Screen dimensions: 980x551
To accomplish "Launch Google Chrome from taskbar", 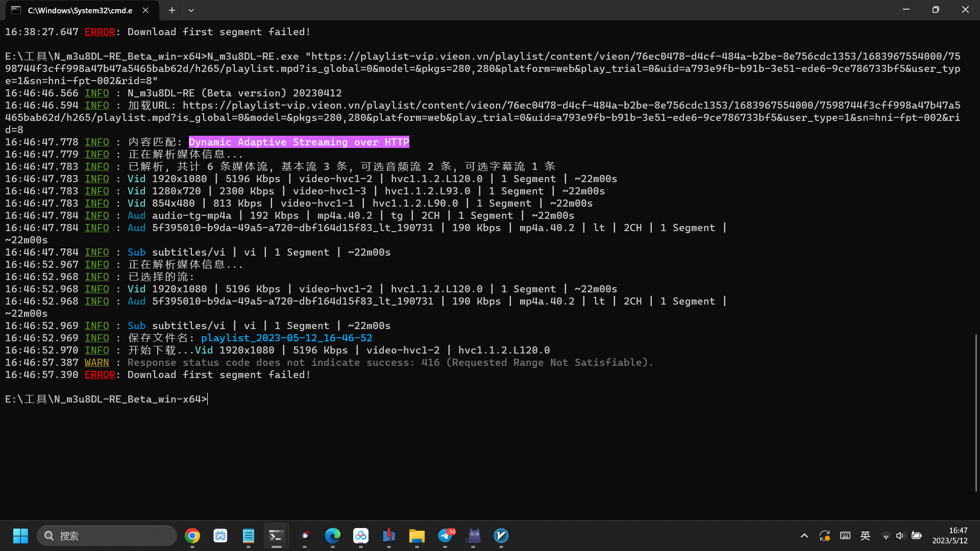I will click(x=192, y=536).
